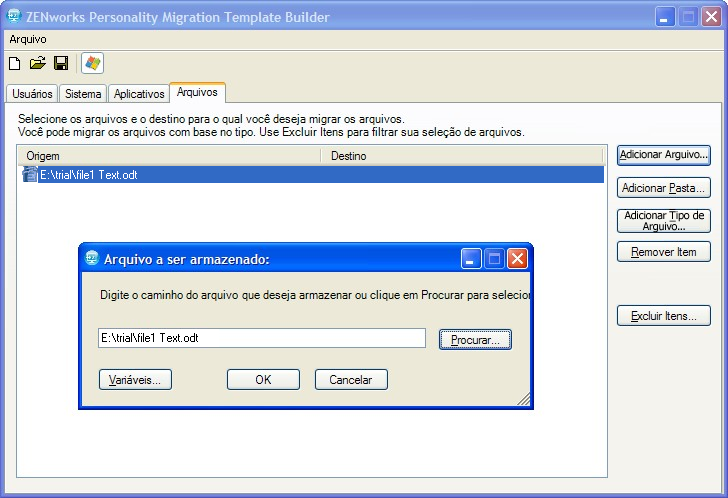
Task: Switch to the Usuários tab
Action: tap(32, 93)
